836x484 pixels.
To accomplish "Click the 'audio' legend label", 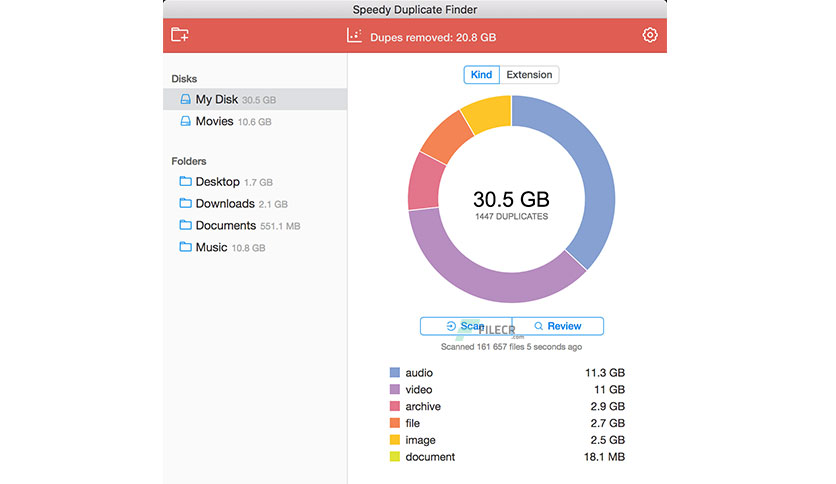I will (419, 373).
